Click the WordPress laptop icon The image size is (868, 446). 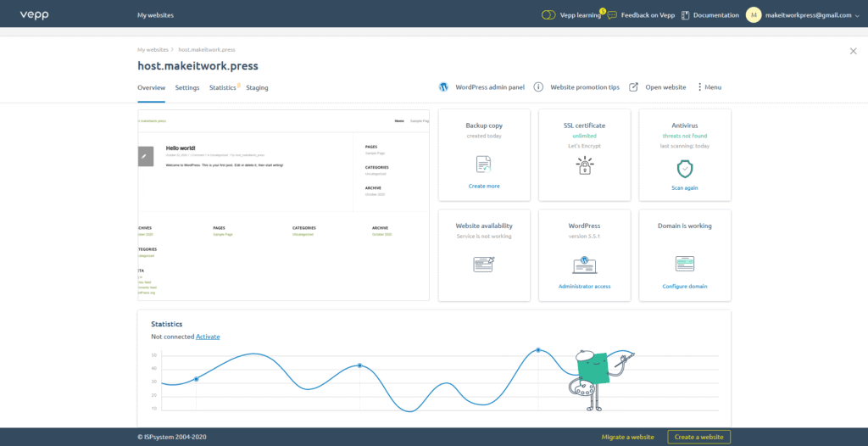click(584, 265)
